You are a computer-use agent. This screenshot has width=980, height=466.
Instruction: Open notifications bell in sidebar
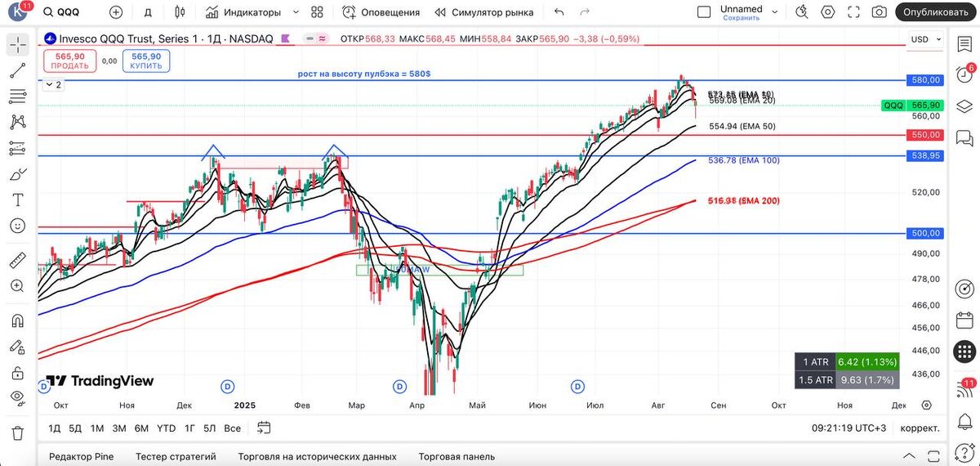[964, 422]
